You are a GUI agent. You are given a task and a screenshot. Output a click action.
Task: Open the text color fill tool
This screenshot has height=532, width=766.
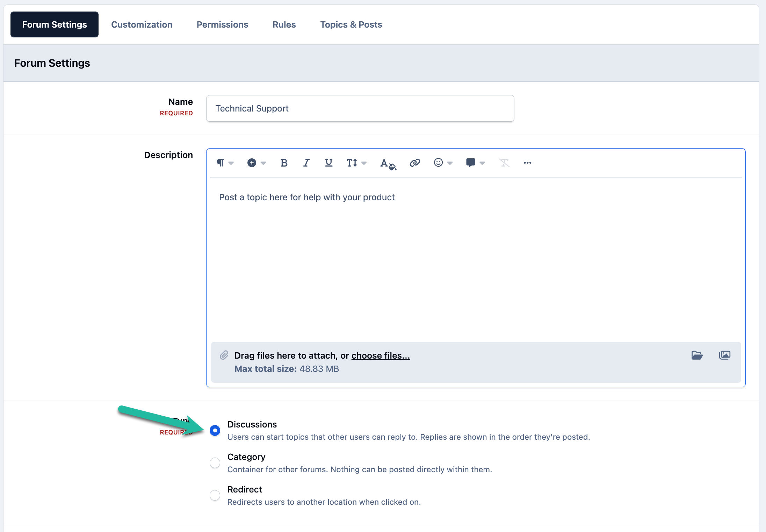388,164
